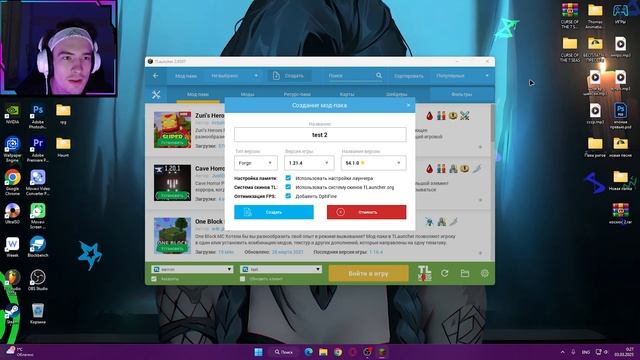Click the TL Mods logo icon
640x360 pixels.
424,273
